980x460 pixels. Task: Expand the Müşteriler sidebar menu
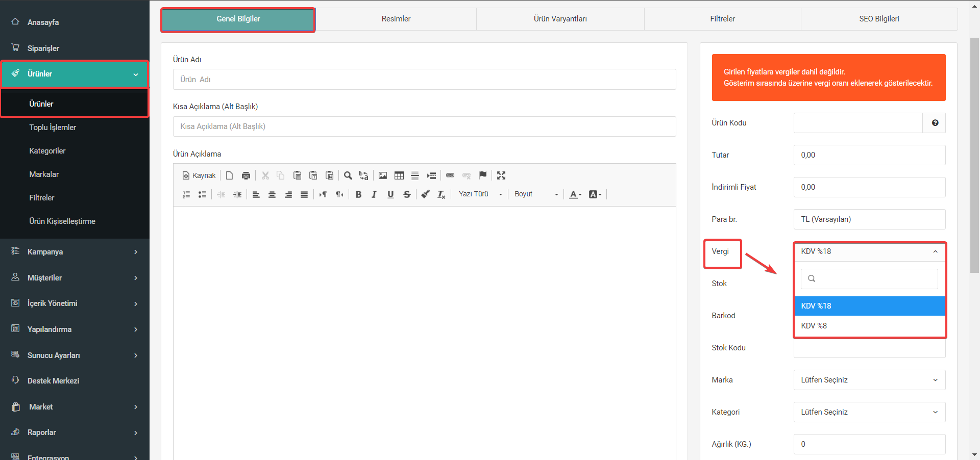click(75, 278)
